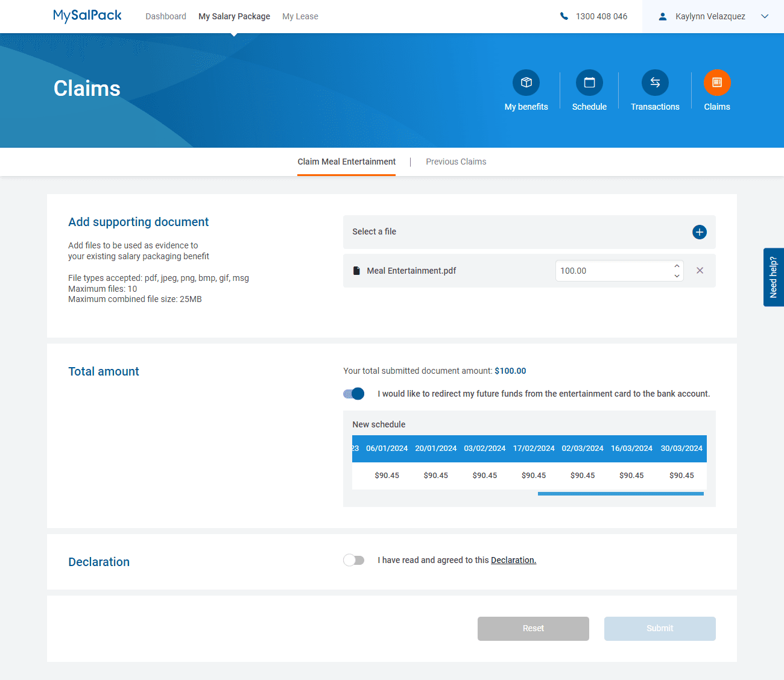
Task: Click the phone icon near 1300 408 046
Action: [x=564, y=16]
